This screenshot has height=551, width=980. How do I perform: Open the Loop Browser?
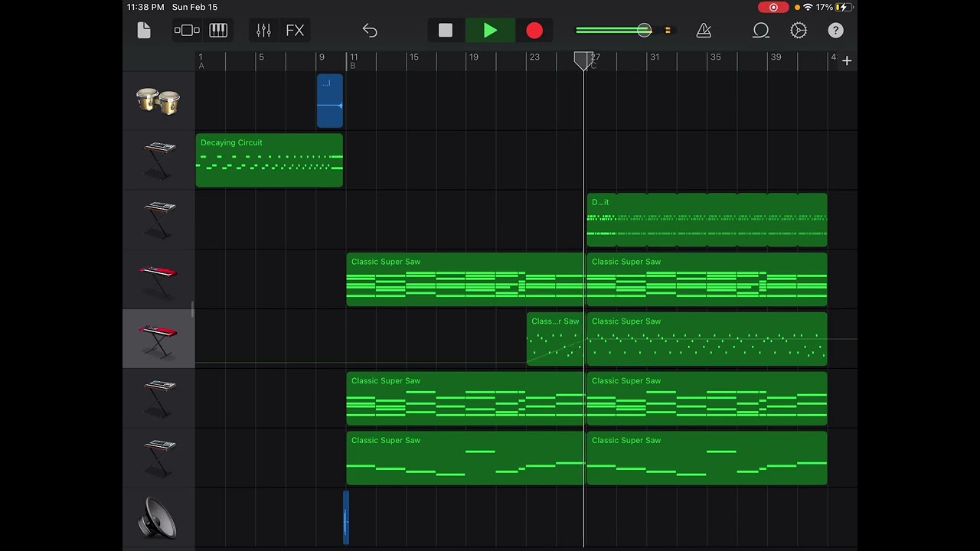[761, 31]
